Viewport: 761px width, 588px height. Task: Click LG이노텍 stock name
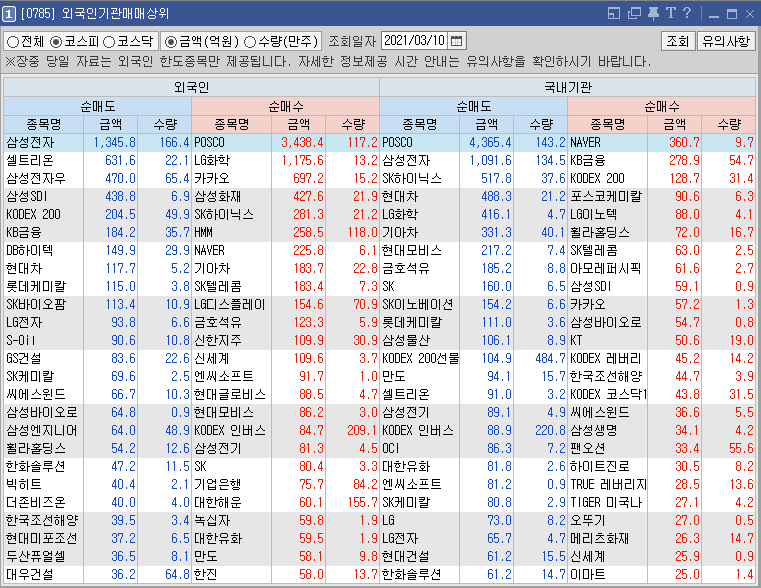(594, 214)
